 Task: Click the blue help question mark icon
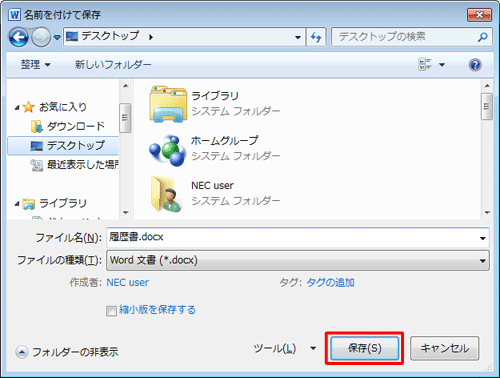point(475,65)
